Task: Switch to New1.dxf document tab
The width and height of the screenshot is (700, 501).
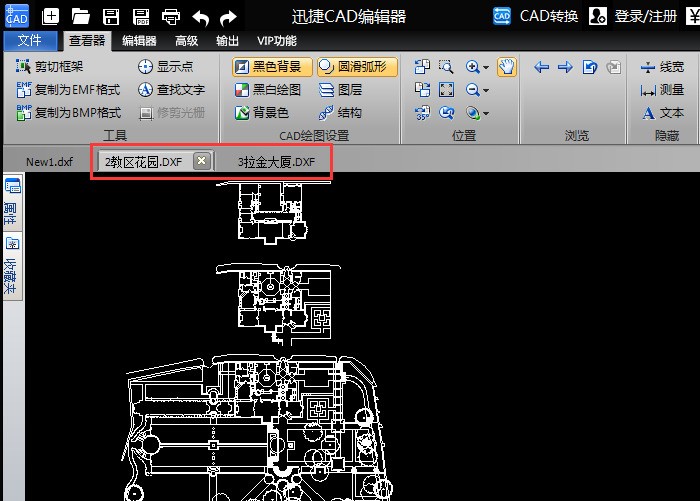Action: (x=49, y=162)
